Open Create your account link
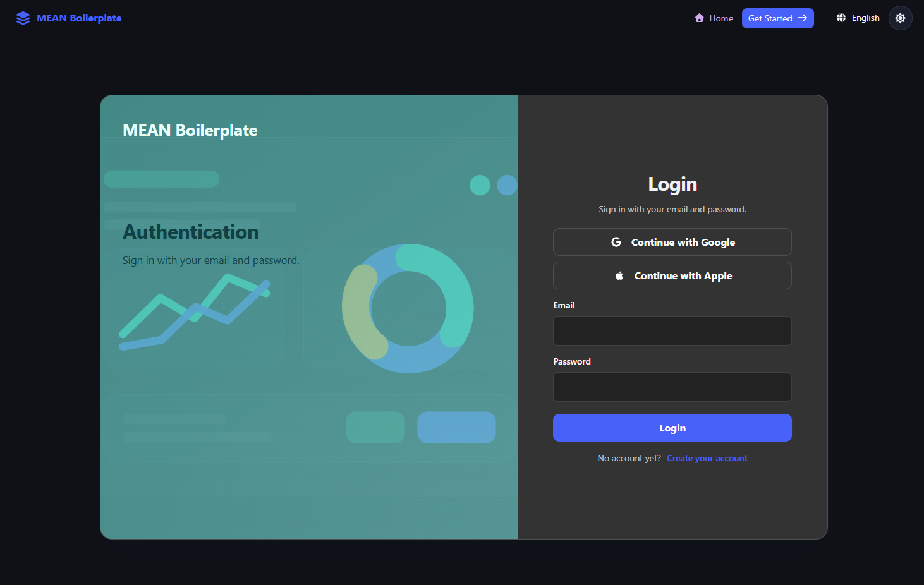Screen dimensions: 924x585 pyautogui.click(x=707, y=458)
